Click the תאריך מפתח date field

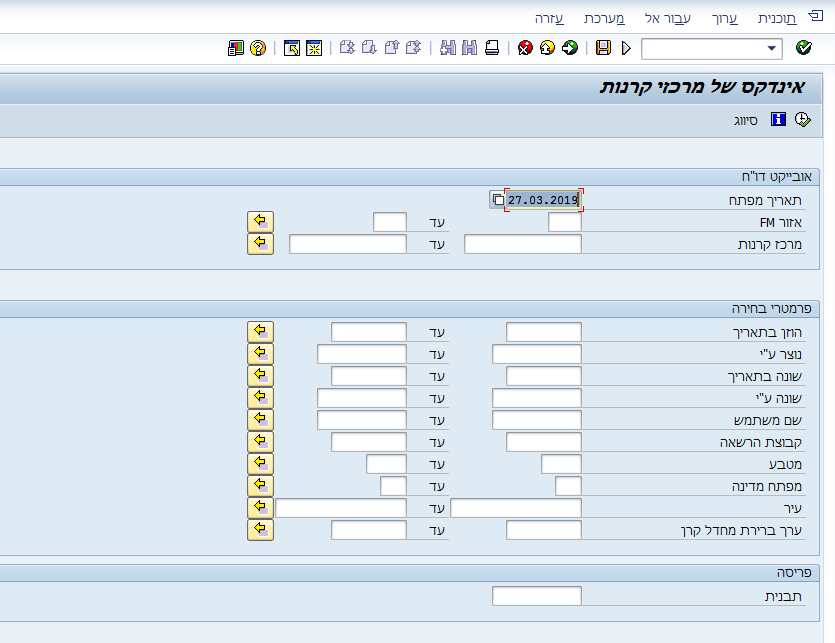point(543,200)
